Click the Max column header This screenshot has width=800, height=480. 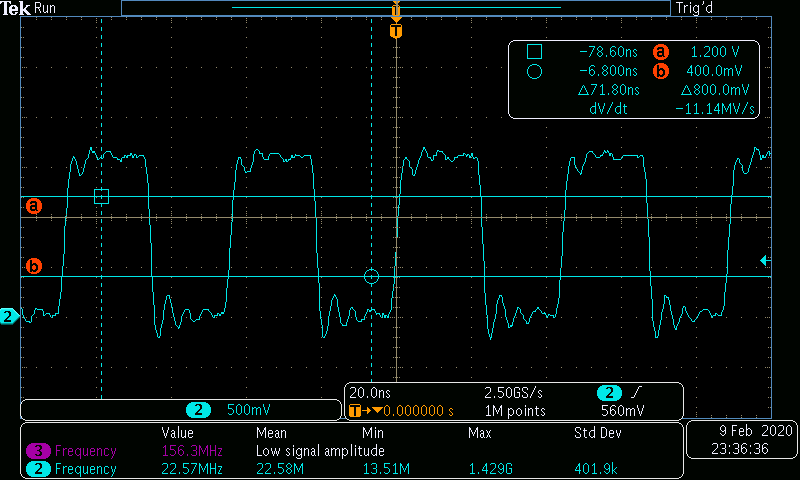point(480,433)
